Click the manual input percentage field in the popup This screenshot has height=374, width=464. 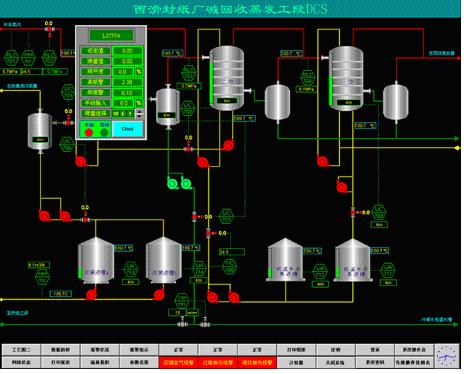coord(123,103)
